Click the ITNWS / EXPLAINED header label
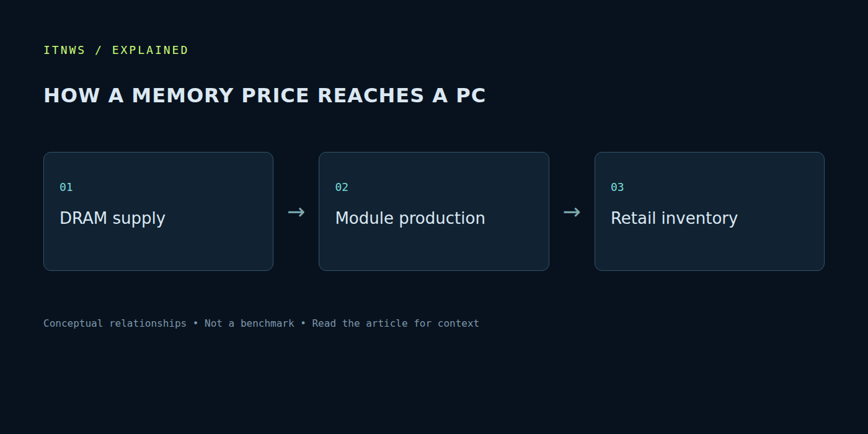Screen dimensions: 868x434 [x=116, y=50]
